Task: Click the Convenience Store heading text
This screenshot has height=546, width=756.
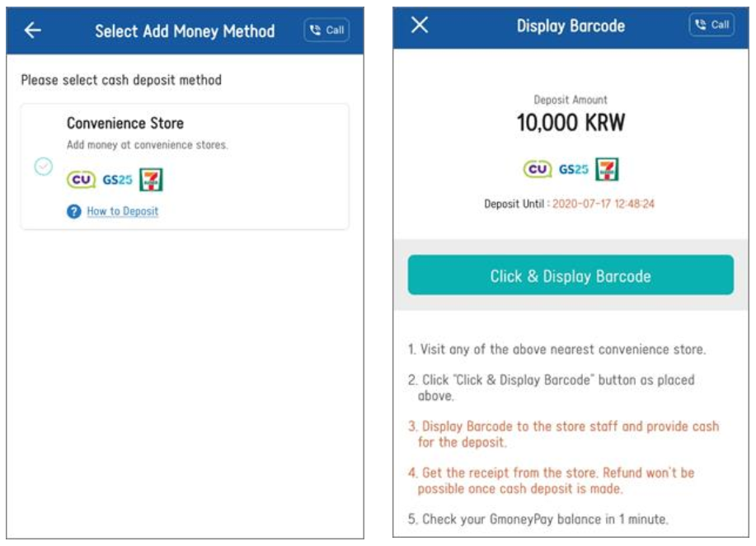Action: pos(125,124)
